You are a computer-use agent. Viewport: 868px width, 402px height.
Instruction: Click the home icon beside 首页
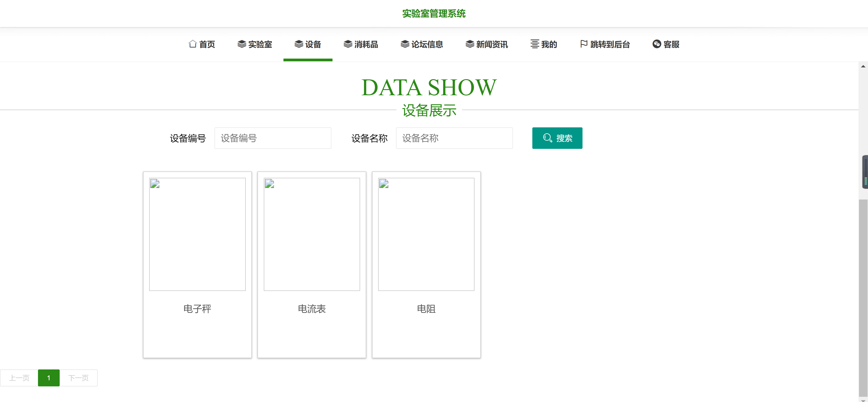pyautogui.click(x=192, y=44)
